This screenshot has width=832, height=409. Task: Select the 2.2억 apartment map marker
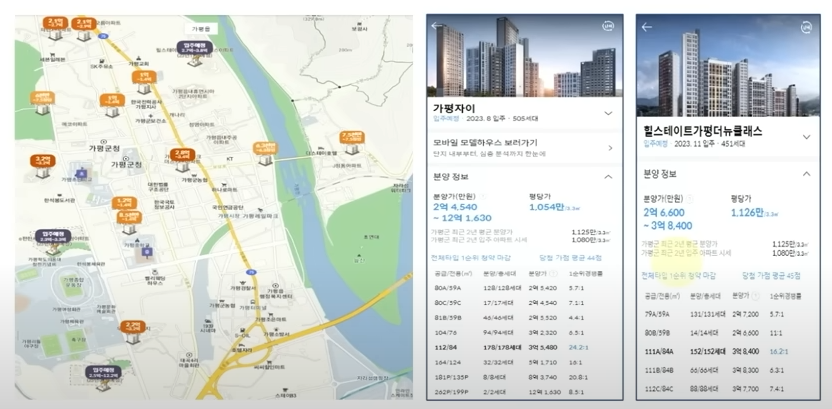[x=133, y=332]
